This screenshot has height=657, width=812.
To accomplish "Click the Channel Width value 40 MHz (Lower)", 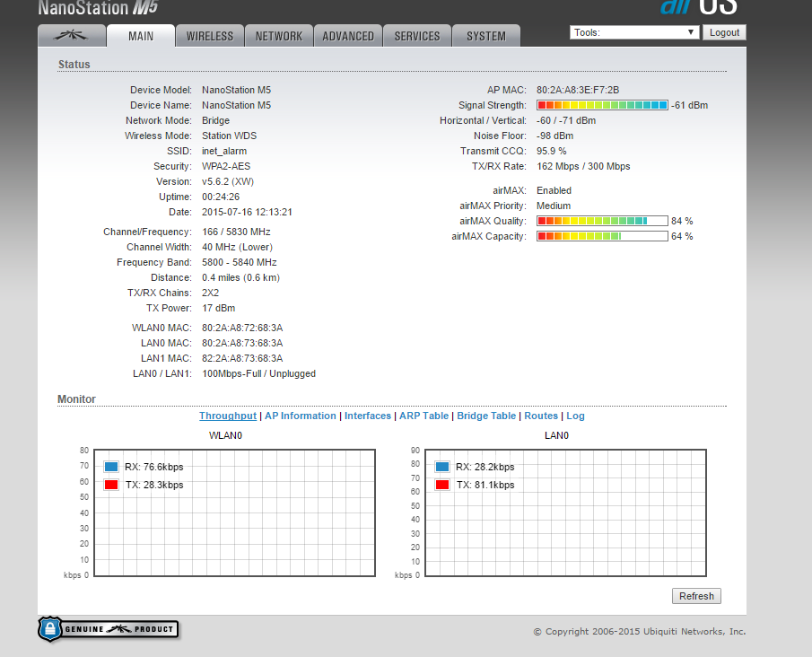I will click(x=237, y=247).
